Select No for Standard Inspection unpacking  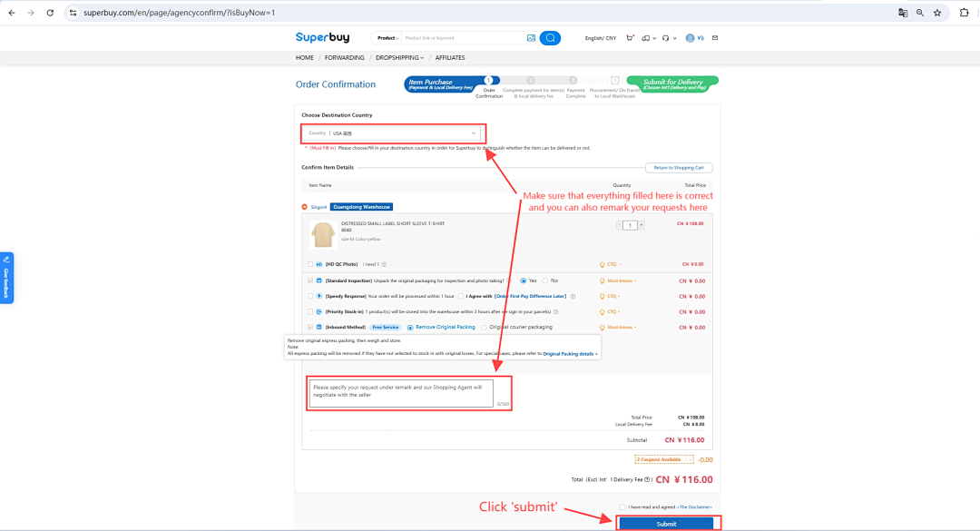pyautogui.click(x=545, y=280)
